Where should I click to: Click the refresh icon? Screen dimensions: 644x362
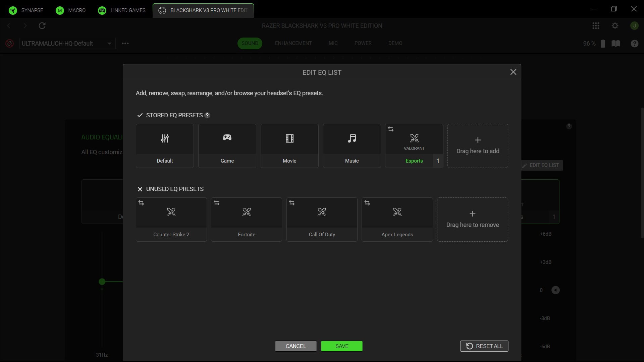(x=42, y=26)
